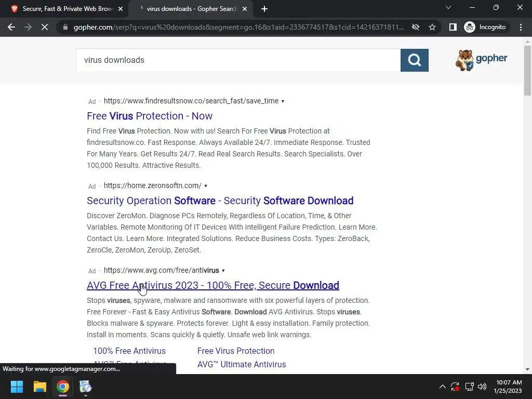The image size is (532, 399).
Task: Stop loading the page with the X button
Action: (45, 27)
